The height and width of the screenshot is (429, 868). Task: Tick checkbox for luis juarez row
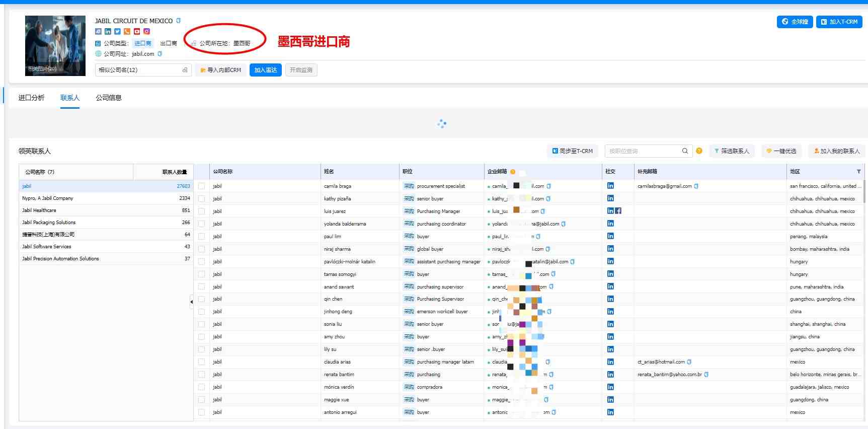click(x=202, y=211)
